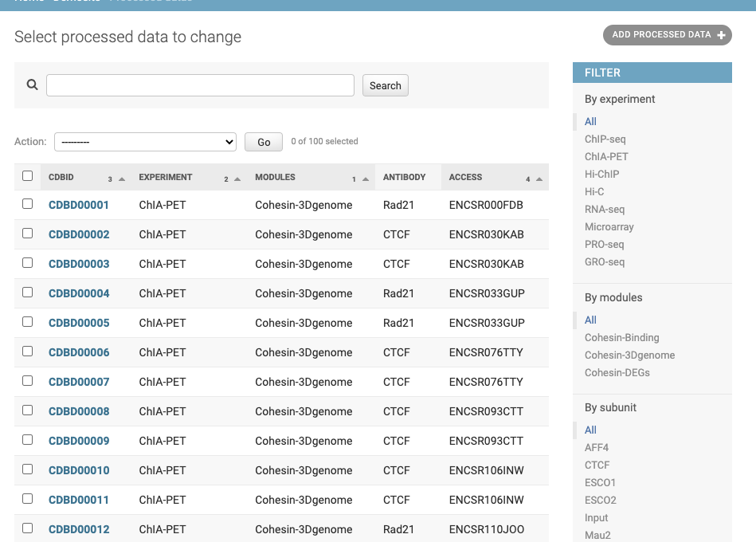Filter experiments by ChIP-seq
This screenshot has height=542, width=756.
605,139
